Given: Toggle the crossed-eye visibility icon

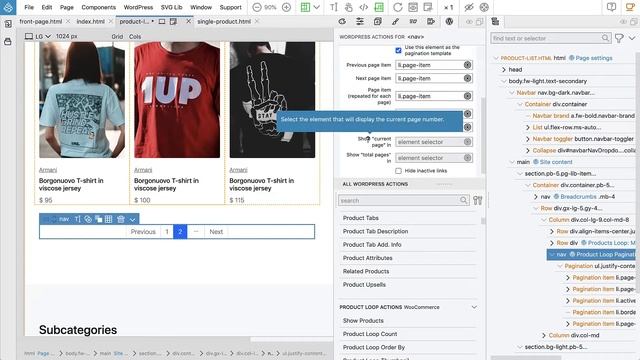Looking at the screenshot, I should click(x=469, y=7).
